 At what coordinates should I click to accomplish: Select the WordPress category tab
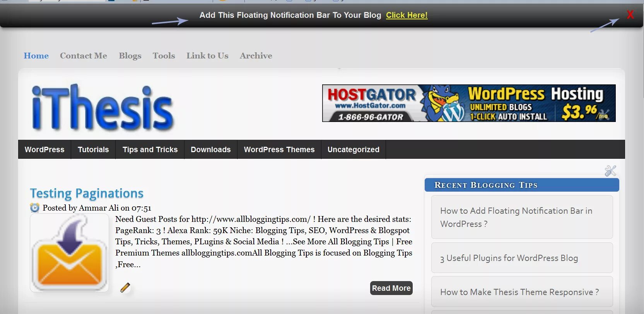[x=44, y=149]
